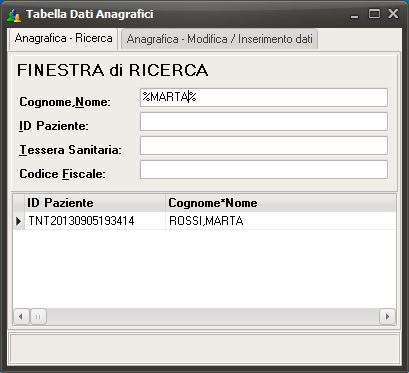Viewport: 409px width, 373px height.
Task: Switch to Anagrafica - Ricerca tab
Action: (63, 39)
